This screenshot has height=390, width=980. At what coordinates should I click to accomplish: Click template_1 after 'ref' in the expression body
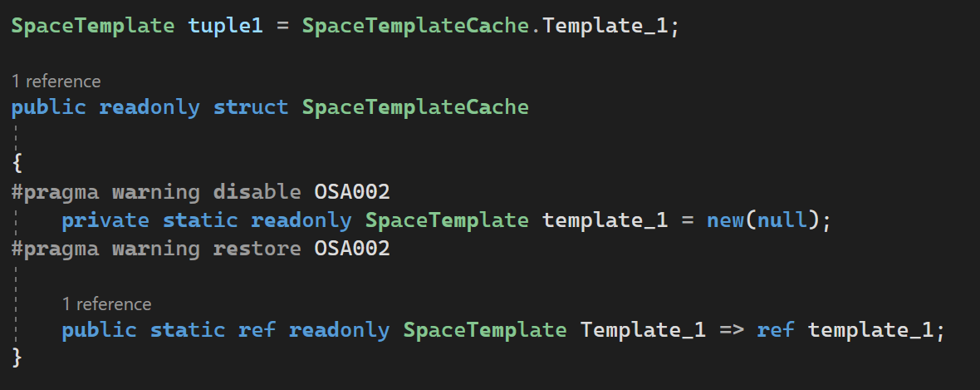click(x=870, y=330)
